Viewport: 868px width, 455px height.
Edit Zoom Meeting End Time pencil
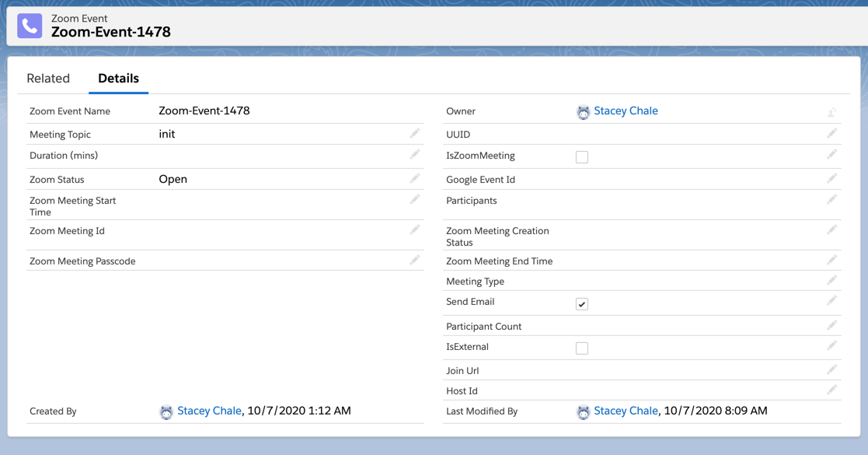pyautogui.click(x=831, y=260)
